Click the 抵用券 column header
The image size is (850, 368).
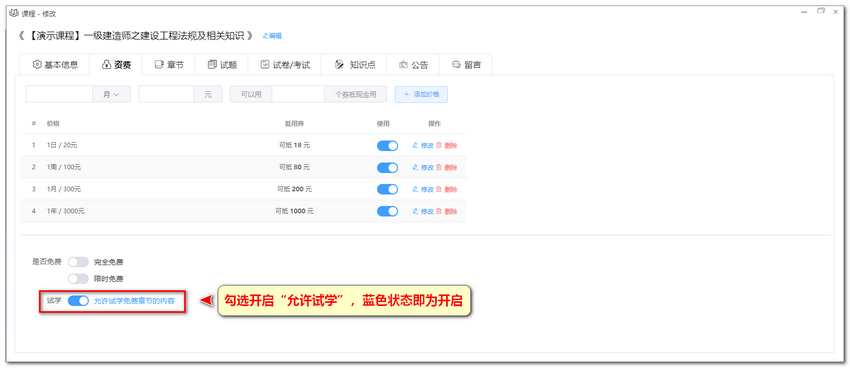click(x=293, y=124)
